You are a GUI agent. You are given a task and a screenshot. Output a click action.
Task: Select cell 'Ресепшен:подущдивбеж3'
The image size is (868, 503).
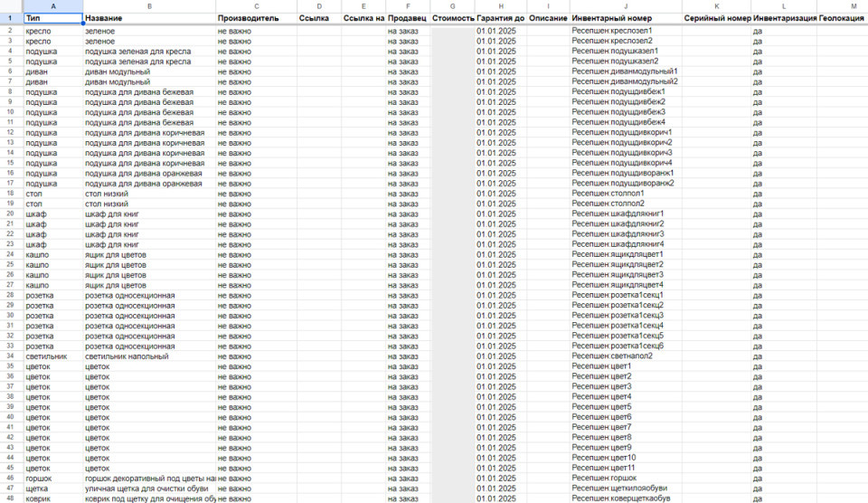point(626,112)
